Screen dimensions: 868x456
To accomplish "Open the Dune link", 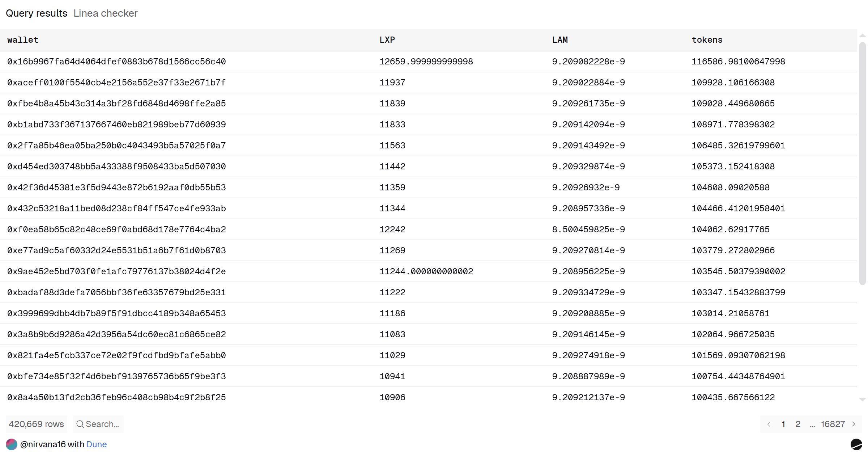I will coord(96,444).
